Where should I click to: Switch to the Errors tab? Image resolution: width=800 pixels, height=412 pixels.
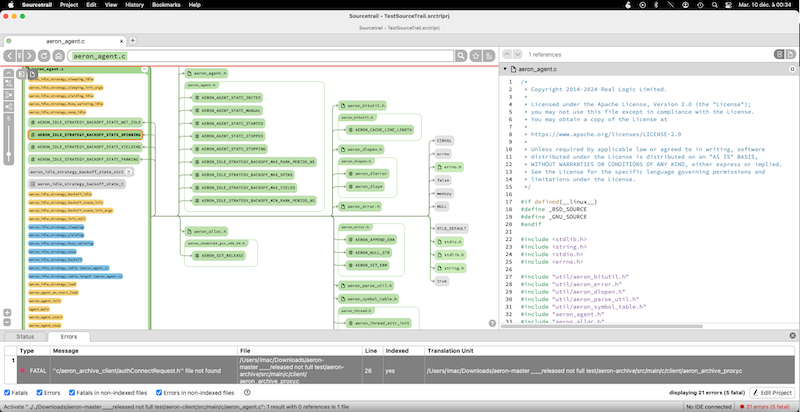pos(69,337)
